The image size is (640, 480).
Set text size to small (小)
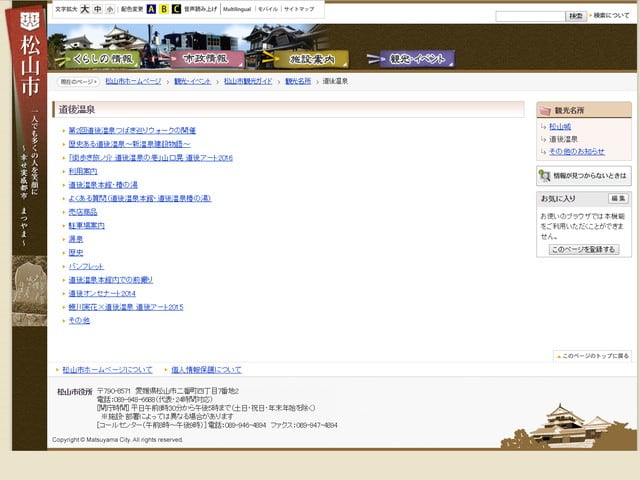(110, 9)
